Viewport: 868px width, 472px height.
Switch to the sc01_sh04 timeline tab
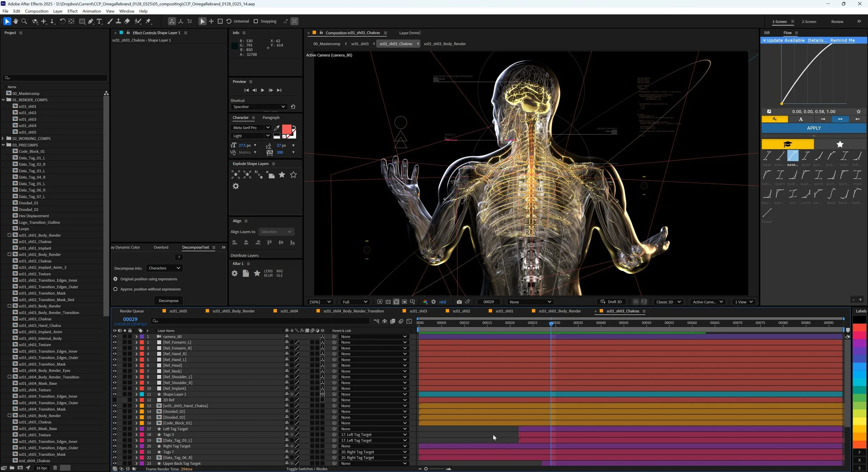pos(289,311)
